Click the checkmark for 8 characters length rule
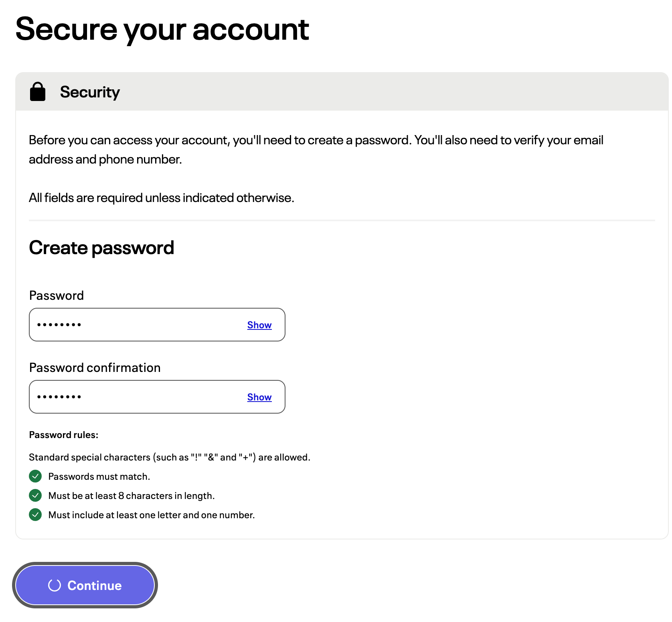 coord(35,495)
